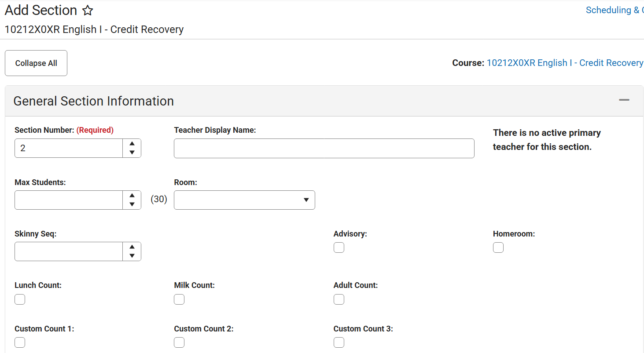This screenshot has width=644, height=353.
Task: Open the Scheduling breadcrumb link
Action: [x=612, y=10]
